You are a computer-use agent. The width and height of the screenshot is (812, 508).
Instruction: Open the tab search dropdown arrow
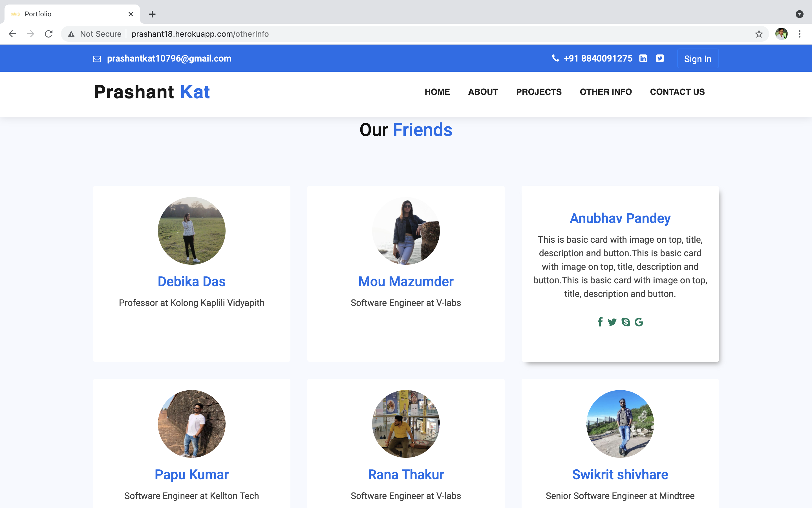pos(800,14)
